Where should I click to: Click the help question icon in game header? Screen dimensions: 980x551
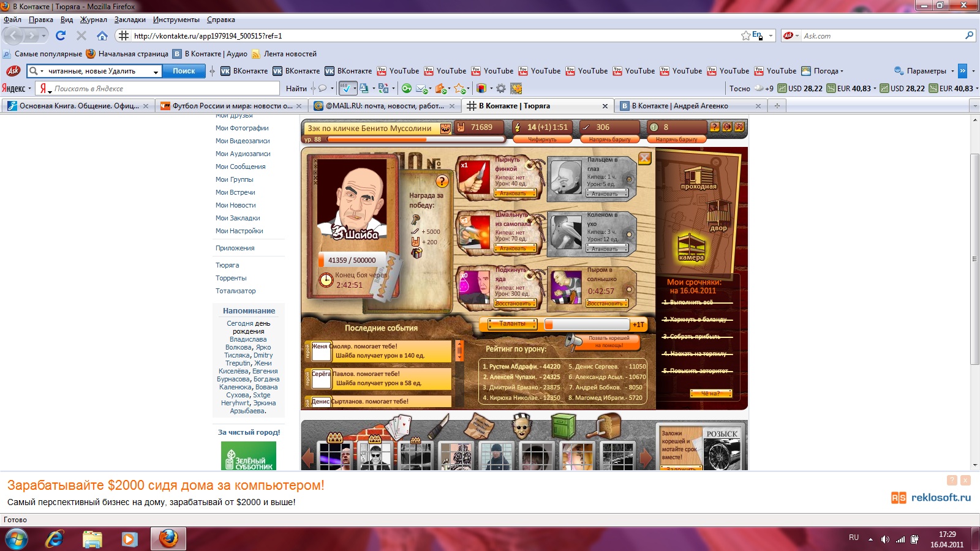point(714,127)
